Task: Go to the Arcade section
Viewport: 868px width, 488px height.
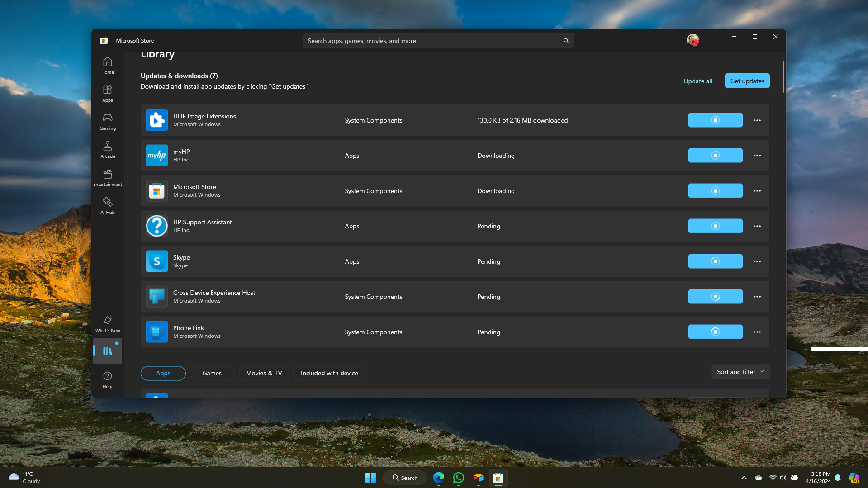Action: pos(107,149)
